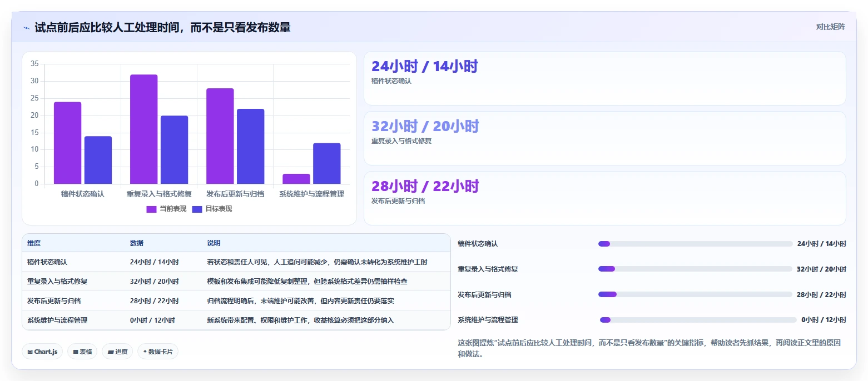
Task: Click the 表格 tag chip
Action: pyautogui.click(x=82, y=352)
